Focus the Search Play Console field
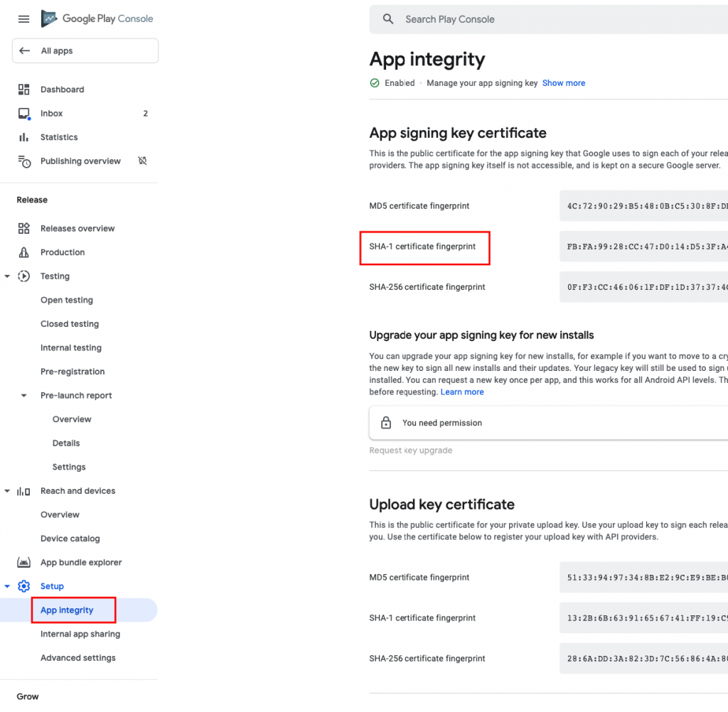This screenshot has height=712, width=728. [548, 19]
